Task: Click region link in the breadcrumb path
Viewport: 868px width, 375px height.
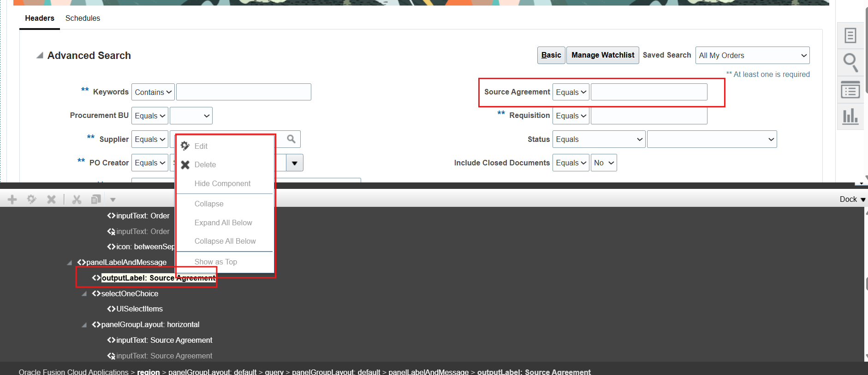Action: click(x=149, y=372)
